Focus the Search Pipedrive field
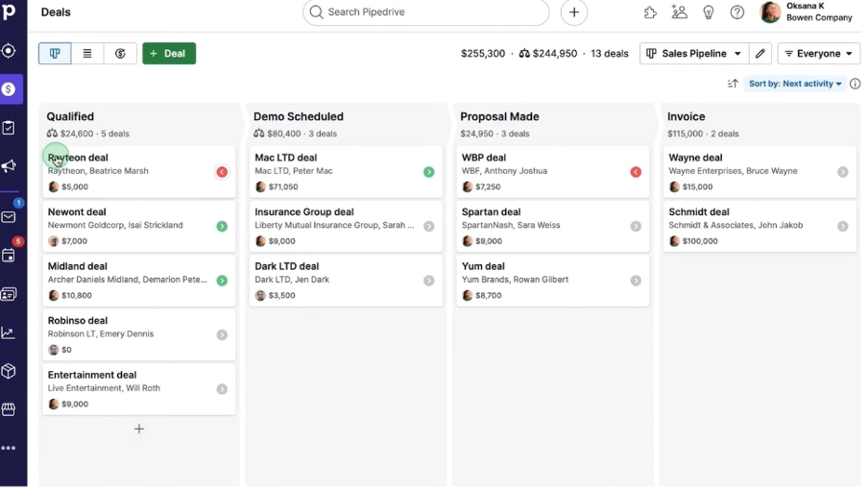The image size is (868, 494). tap(425, 12)
